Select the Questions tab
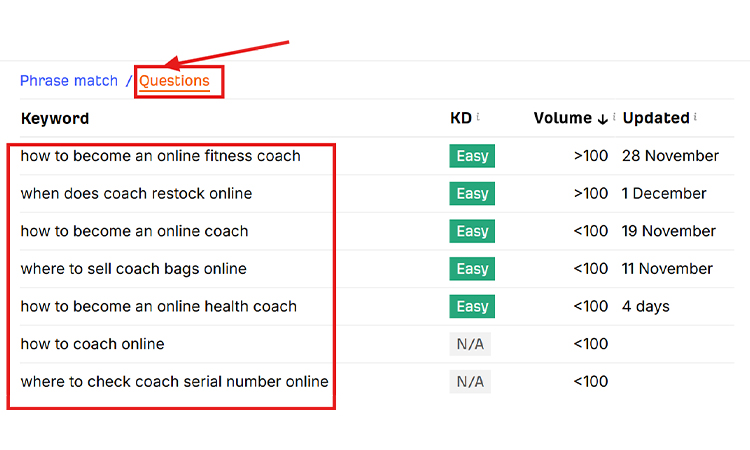 click(174, 81)
